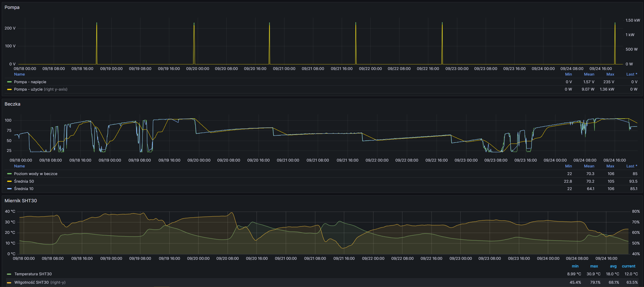Click green color icon of Pompa - napięcie
The image size is (644, 287).
pos(9,82)
